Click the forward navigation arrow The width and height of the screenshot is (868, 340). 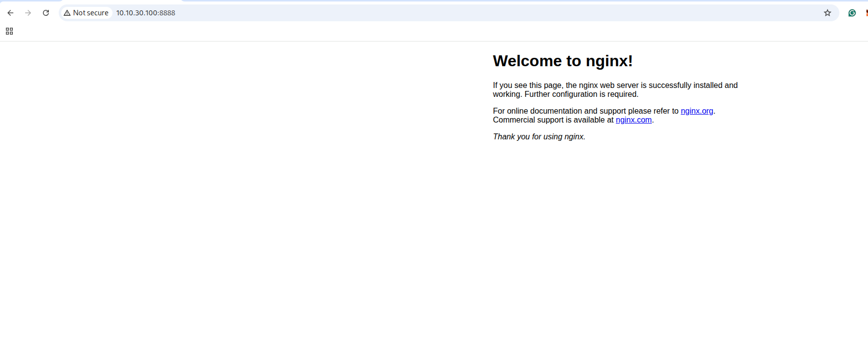pyautogui.click(x=28, y=13)
